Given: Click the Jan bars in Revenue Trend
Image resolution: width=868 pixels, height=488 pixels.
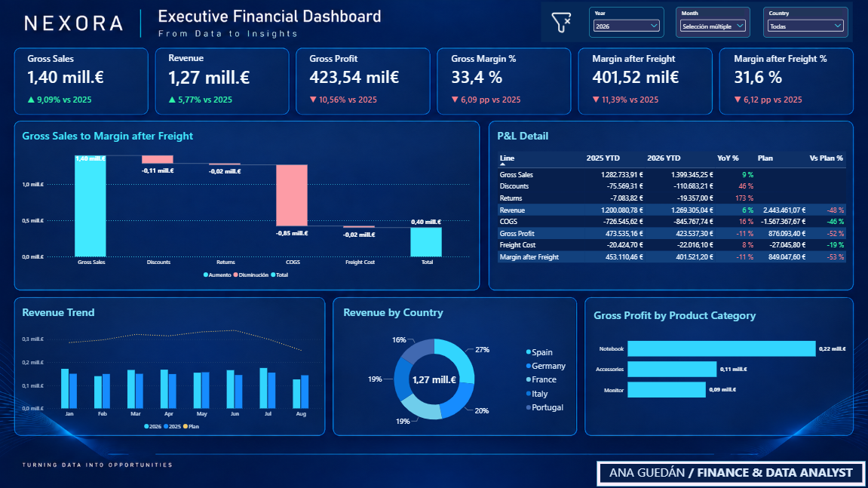Looking at the screenshot, I should 69,388.
